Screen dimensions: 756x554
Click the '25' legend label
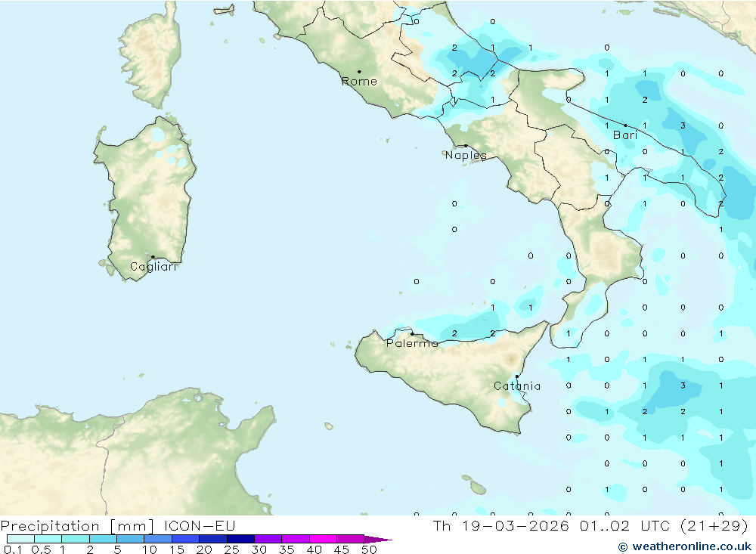(x=231, y=549)
